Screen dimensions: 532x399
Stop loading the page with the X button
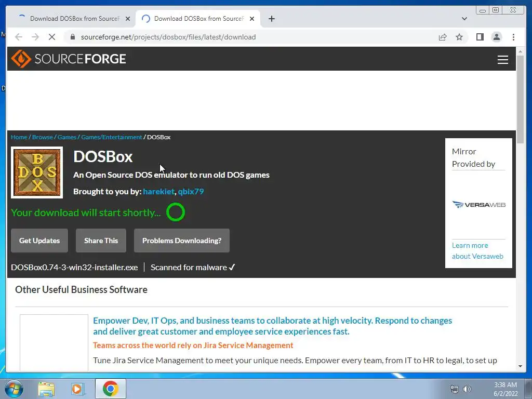(52, 37)
